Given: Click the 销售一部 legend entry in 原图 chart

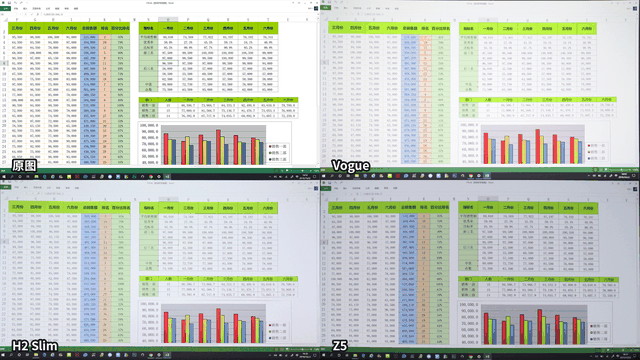Looking at the screenshot, I should coord(278,146).
